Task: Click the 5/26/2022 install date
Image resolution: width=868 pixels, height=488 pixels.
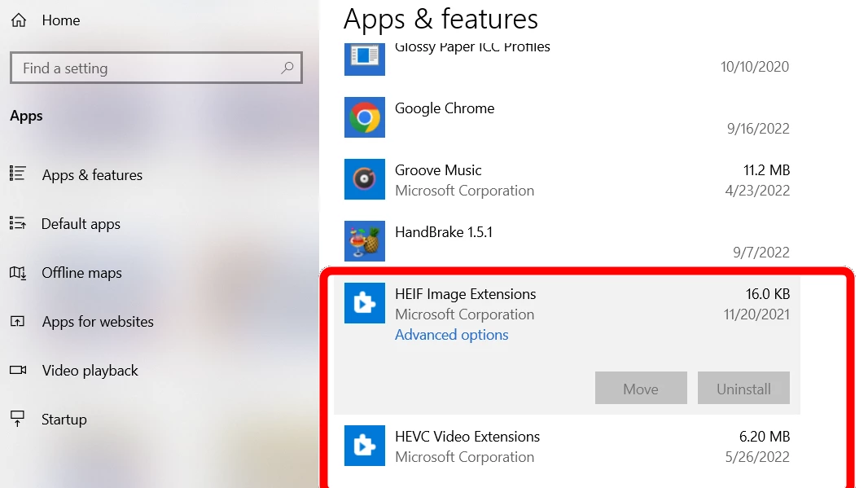Action: coord(757,457)
